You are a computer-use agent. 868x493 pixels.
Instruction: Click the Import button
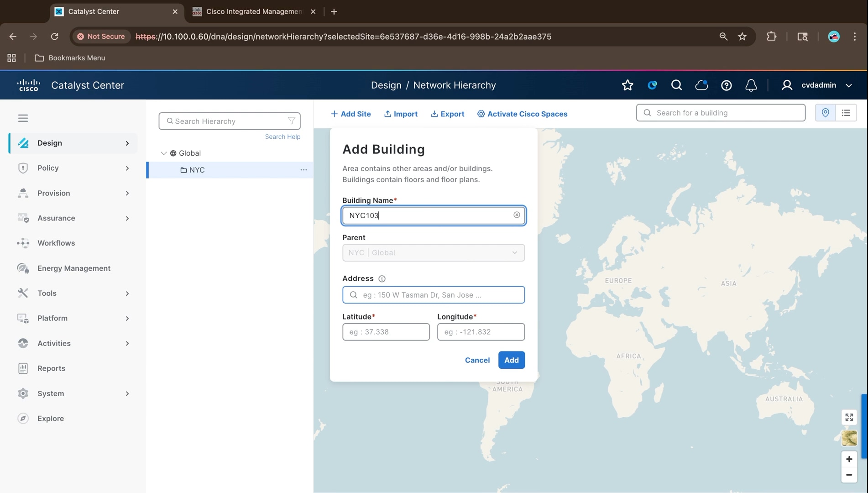click(401, 114)
